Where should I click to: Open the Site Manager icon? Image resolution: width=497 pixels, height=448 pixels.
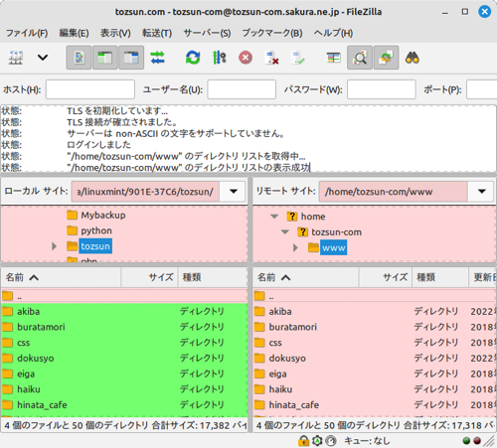tap(16, 58)
